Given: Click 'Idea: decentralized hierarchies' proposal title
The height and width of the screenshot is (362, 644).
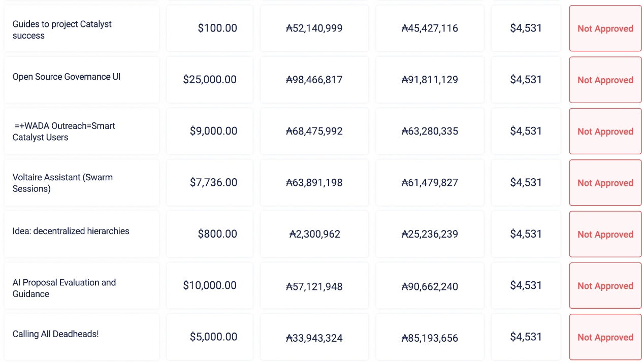Looking at the screenshot, I should (71, 231).
